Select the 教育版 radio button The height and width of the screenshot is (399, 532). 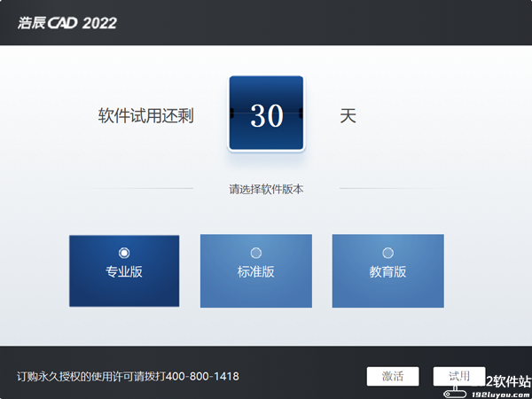tap(387, 253)
